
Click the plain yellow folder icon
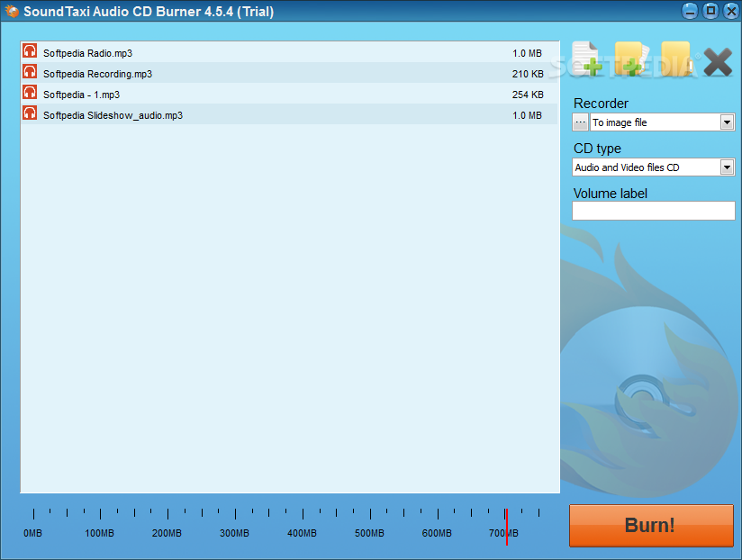[x=676, y=59]
